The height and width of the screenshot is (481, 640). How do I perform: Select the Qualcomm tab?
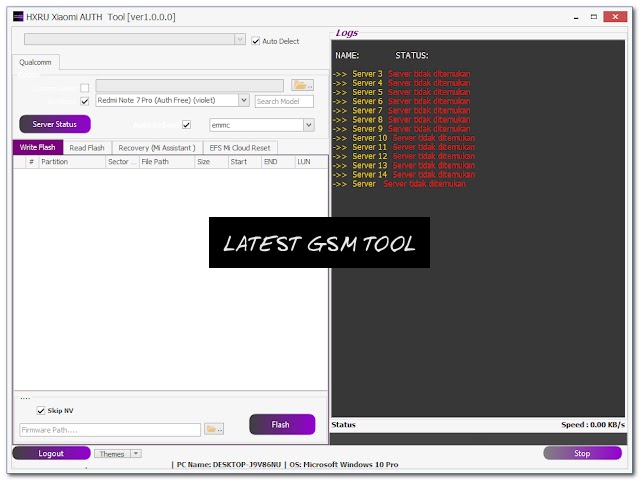point(36,62)
